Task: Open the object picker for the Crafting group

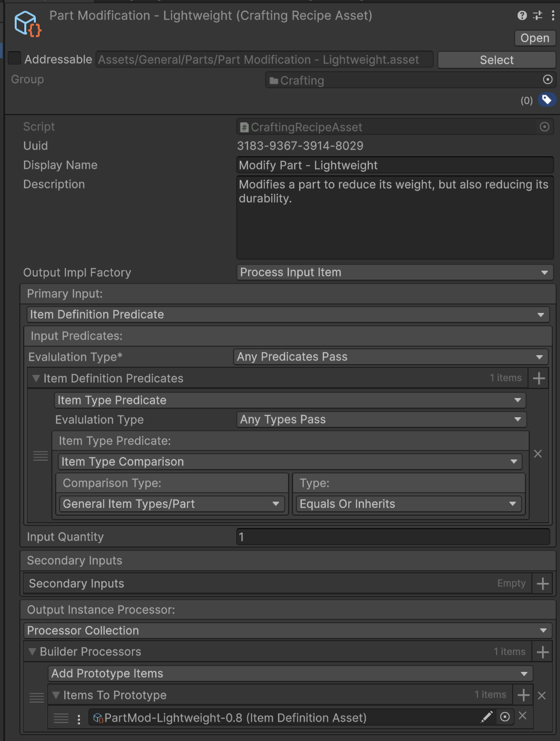Action: click(x=548, y=79)
